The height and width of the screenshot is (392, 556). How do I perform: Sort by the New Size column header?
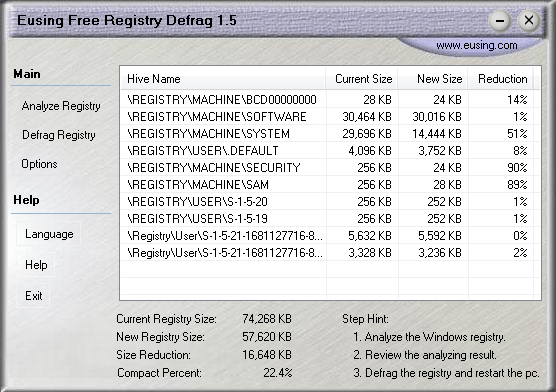coord(433,78)
